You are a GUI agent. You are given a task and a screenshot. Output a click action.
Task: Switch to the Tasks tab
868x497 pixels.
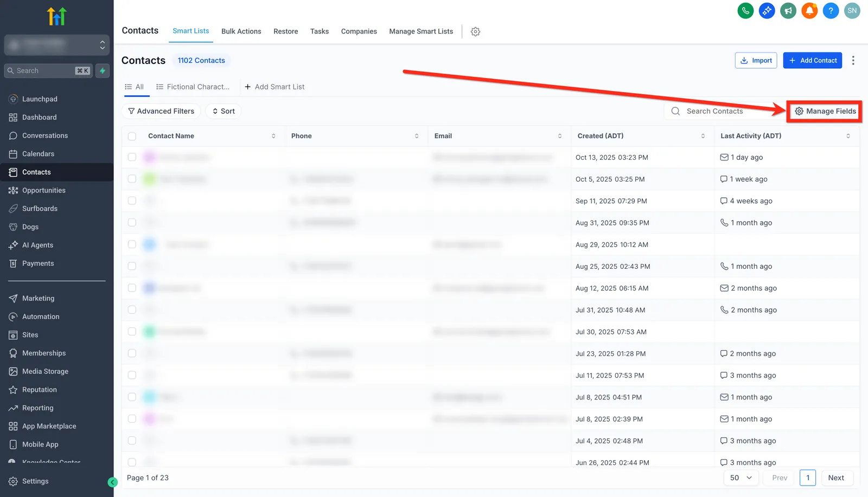tap(320, 31)
